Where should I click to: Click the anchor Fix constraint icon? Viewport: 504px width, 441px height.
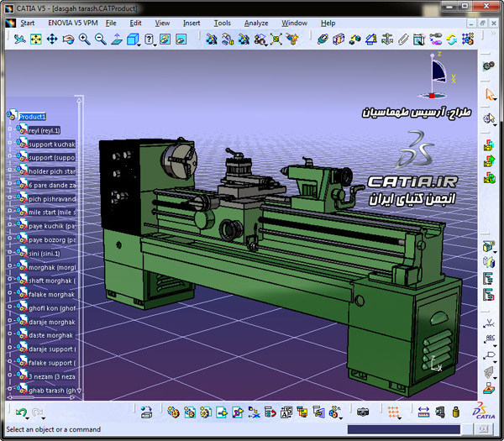tap(387, 39)
